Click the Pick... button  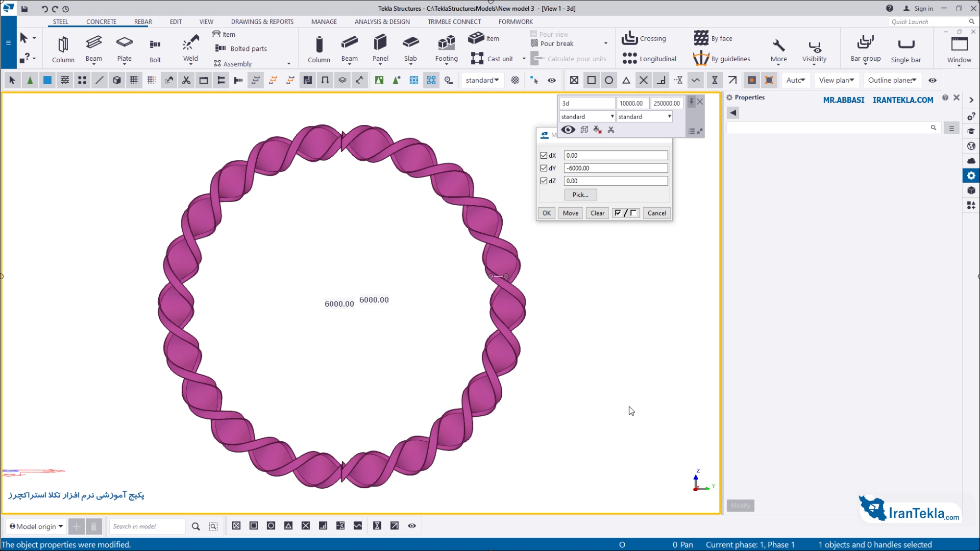coord(580,194)
